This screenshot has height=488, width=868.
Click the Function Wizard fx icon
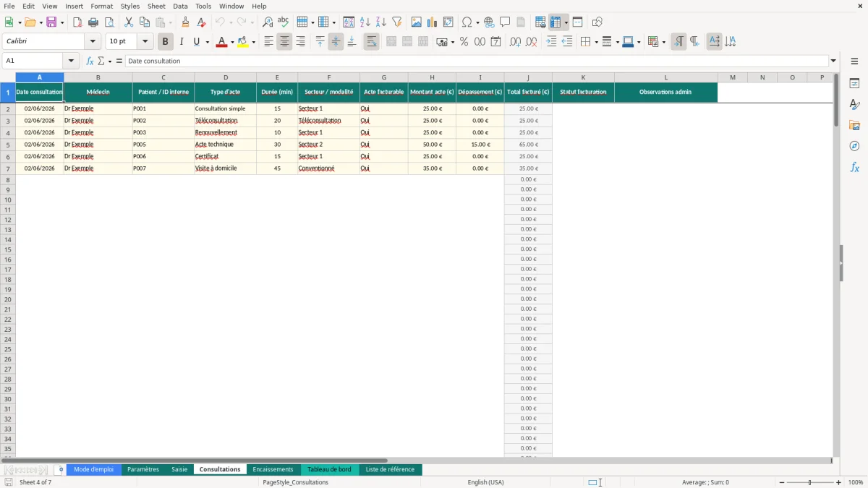click(90, 61)
